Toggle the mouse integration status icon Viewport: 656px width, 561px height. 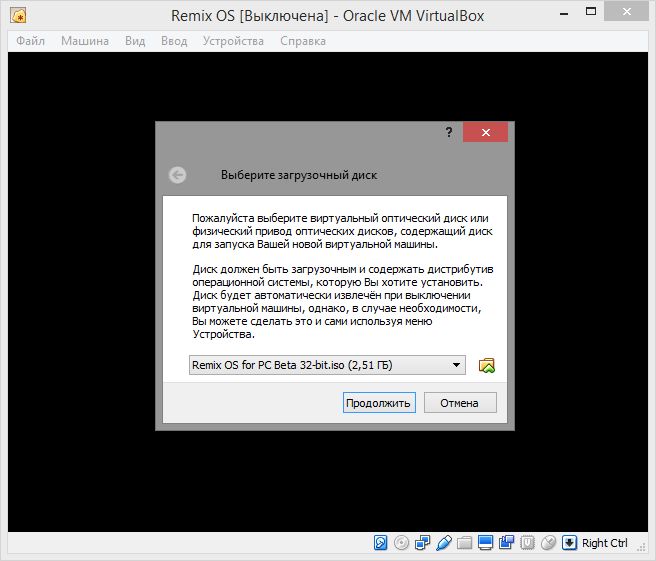548,543
